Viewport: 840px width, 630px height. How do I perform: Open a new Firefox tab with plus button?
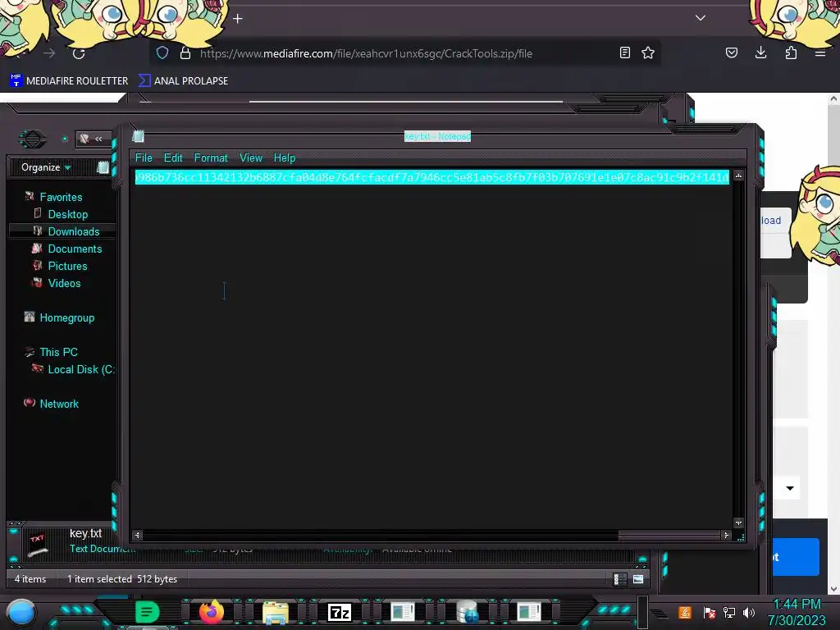pos(238,19)
